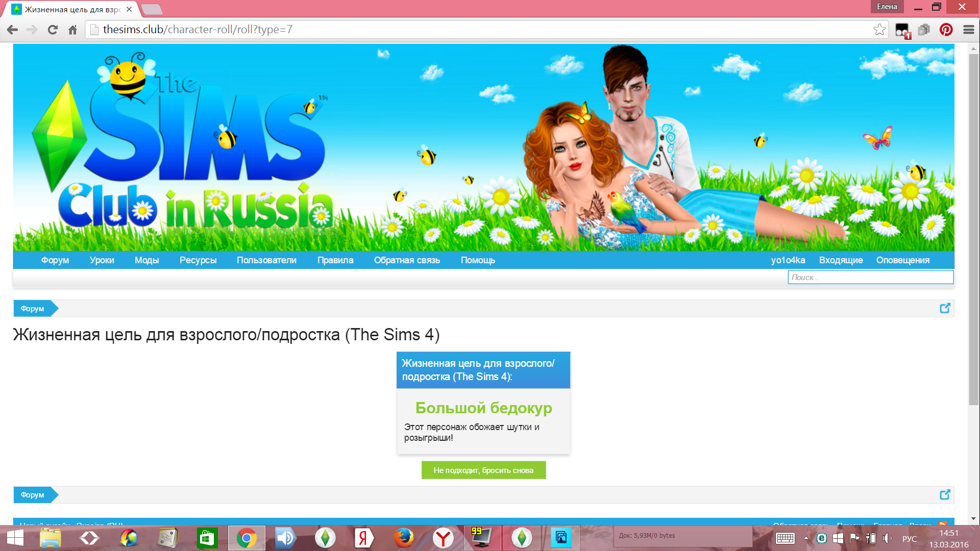Open the second Sims plumbob taskbar icon

coord(522,538)
